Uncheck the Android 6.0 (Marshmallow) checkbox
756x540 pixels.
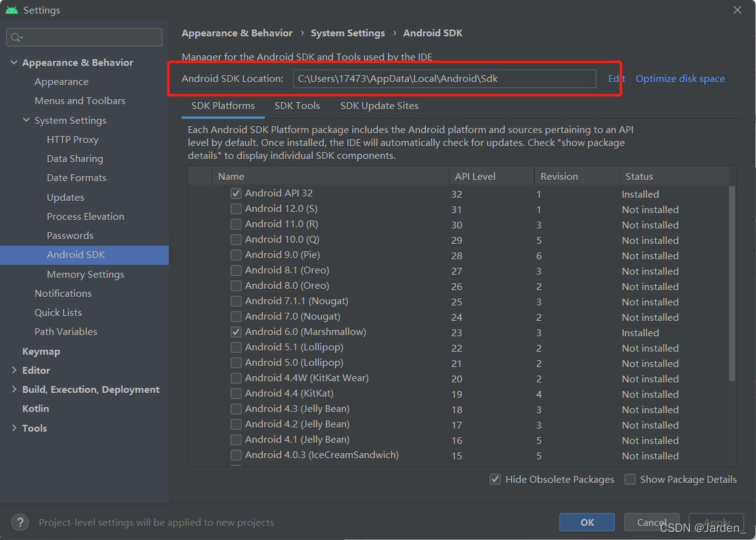[236, 332]
